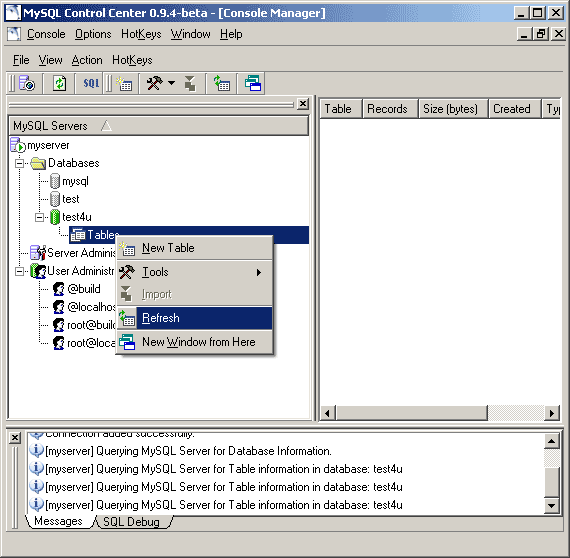Viewport: 570px width, 558px height.
Task: Select the @build user label
Action: click(x=84, y=289)
